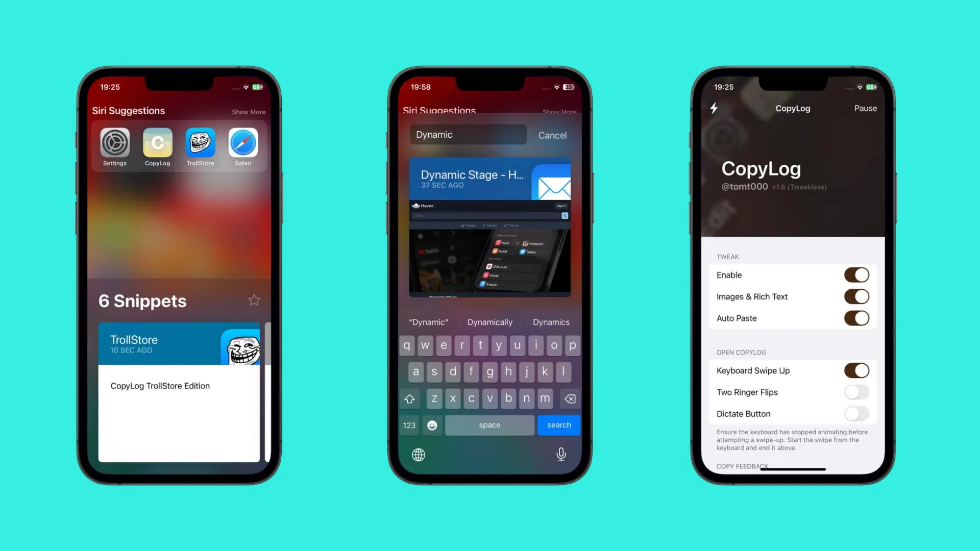Tap the Pause button in CopyLog
Viewport: 980px width, 551px height.
coord(865,108)
